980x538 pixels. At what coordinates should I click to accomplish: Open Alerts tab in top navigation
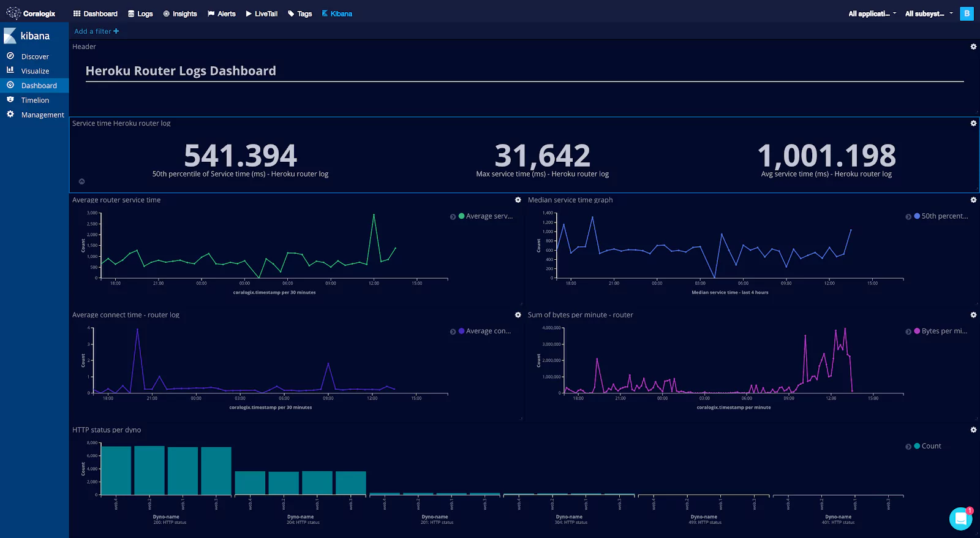pyautogui.click(x=222, y=13)
